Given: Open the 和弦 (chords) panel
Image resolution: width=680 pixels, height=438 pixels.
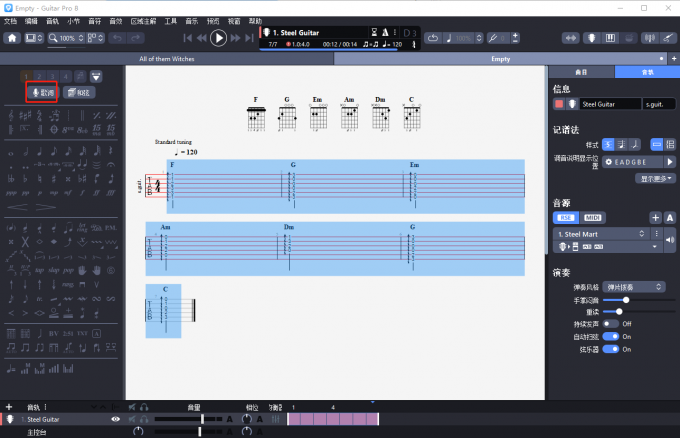Looking at the screenshot, I should [78, 92].
